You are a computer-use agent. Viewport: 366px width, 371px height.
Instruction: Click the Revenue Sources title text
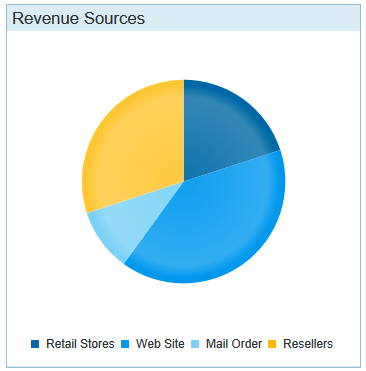pos(79,18)
